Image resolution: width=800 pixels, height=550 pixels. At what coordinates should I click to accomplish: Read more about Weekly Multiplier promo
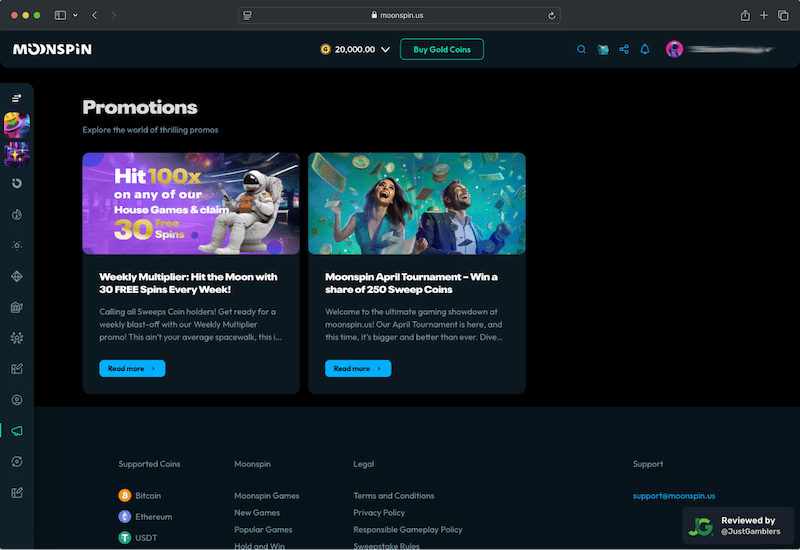pos(132,368)
